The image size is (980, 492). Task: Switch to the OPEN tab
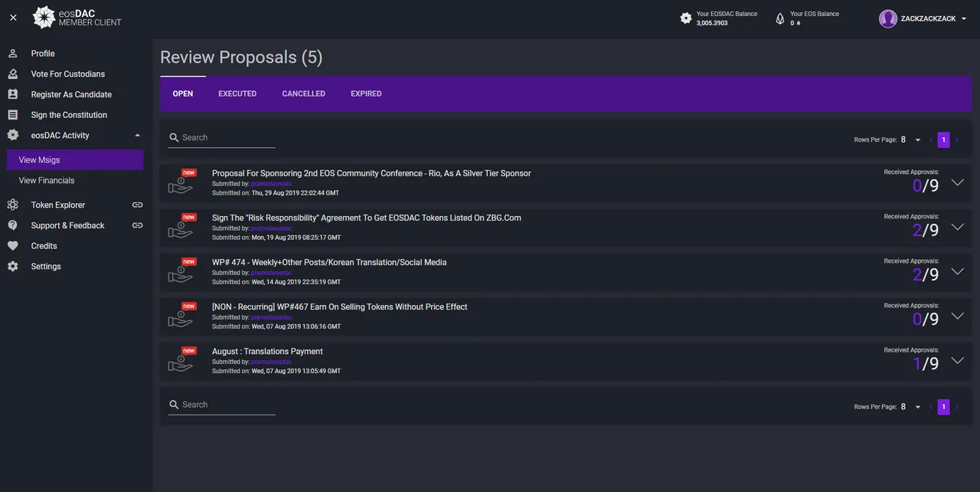[183, 93]
